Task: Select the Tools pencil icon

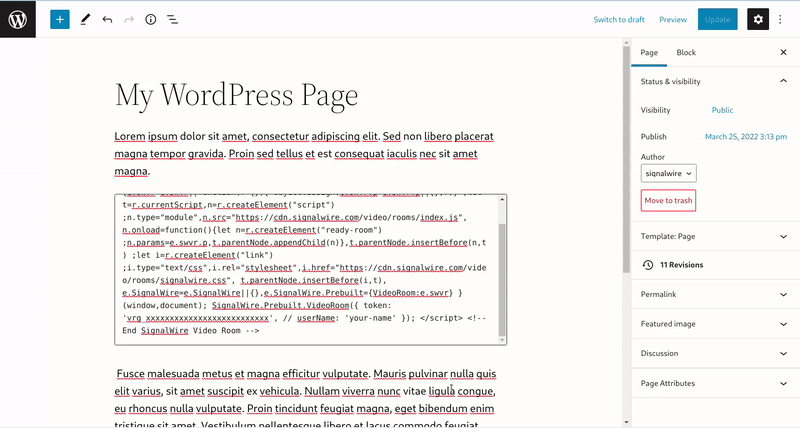Action: (85, 19)
